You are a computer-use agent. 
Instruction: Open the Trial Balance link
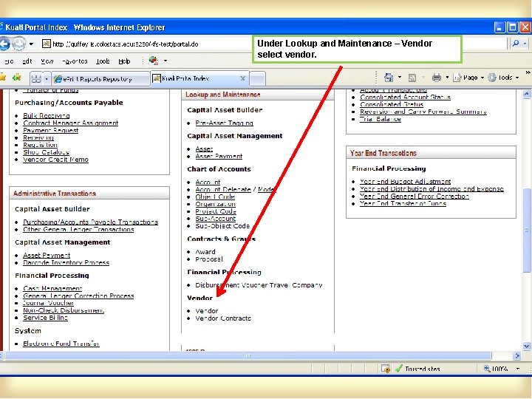[381, 119]
